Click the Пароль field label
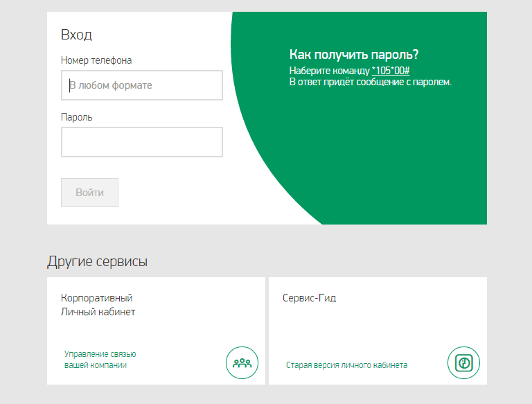Screen dimensions: 532x404 77,117
